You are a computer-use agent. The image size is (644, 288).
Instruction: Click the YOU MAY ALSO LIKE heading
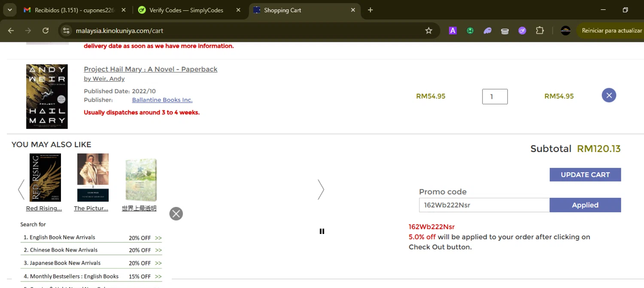[x=52, y=145]
